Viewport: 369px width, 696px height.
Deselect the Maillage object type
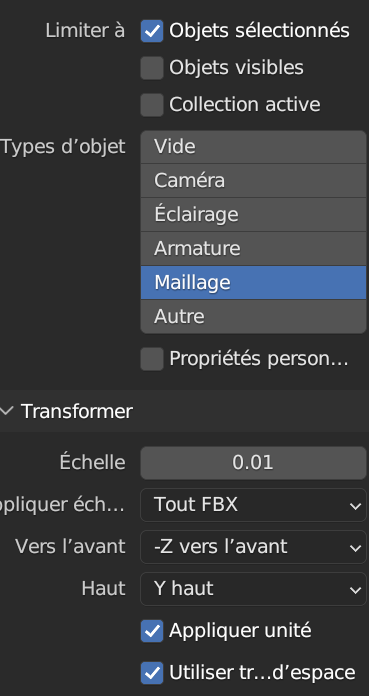(x=254, y=282)
